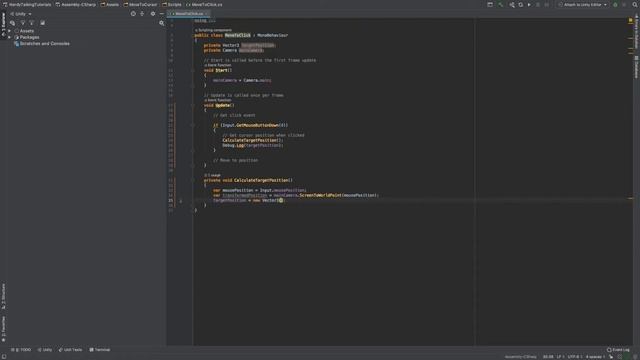Image resolution: width=640 pixels, height=360 pixels.
Task: Click the stop icon beside debug
Action: click(624, 4)
